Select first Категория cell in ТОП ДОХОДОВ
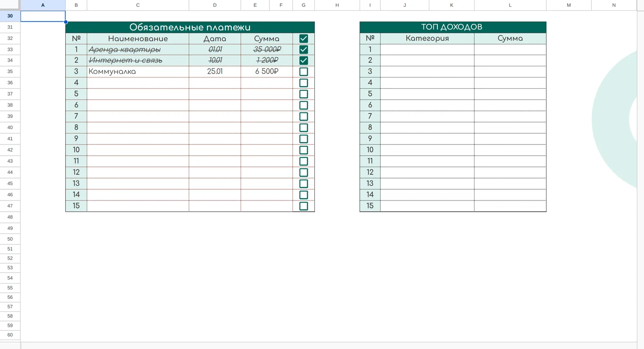Viewport: 644px width, 349px height. (x=427, y=49)
